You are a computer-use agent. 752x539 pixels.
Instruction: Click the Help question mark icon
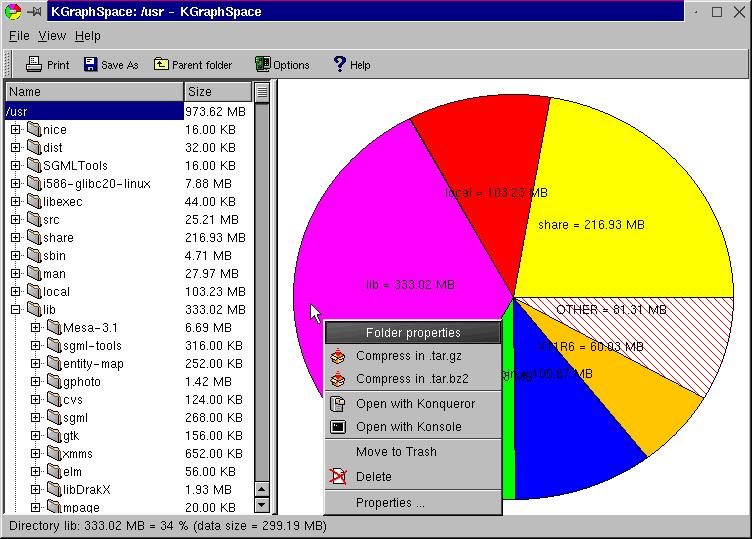point(340,64)
